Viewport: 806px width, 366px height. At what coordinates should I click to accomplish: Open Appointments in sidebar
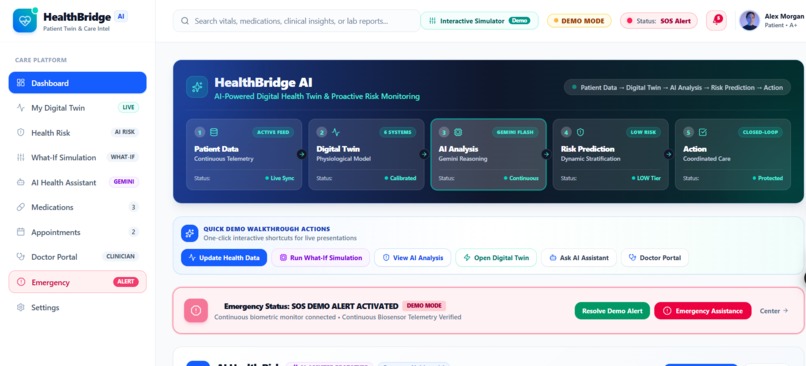(x=78, y=232)
